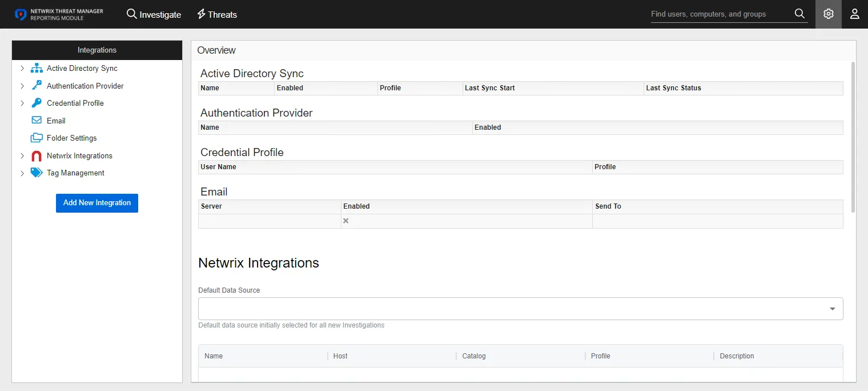This screenshot has height=391, width=868.
Task: Click the Find users, computers, and groups field
Action: [x=721, y=14]
